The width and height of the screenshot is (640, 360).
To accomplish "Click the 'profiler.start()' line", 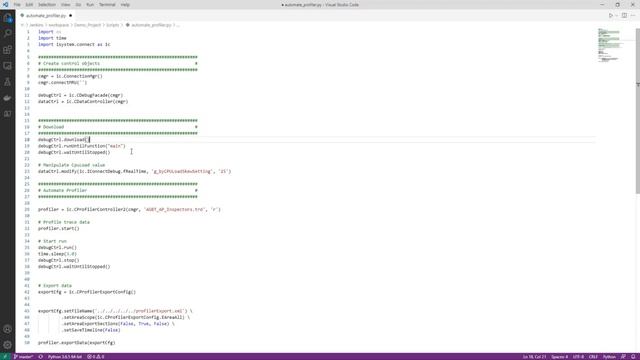I will click(x=59, y=229).
